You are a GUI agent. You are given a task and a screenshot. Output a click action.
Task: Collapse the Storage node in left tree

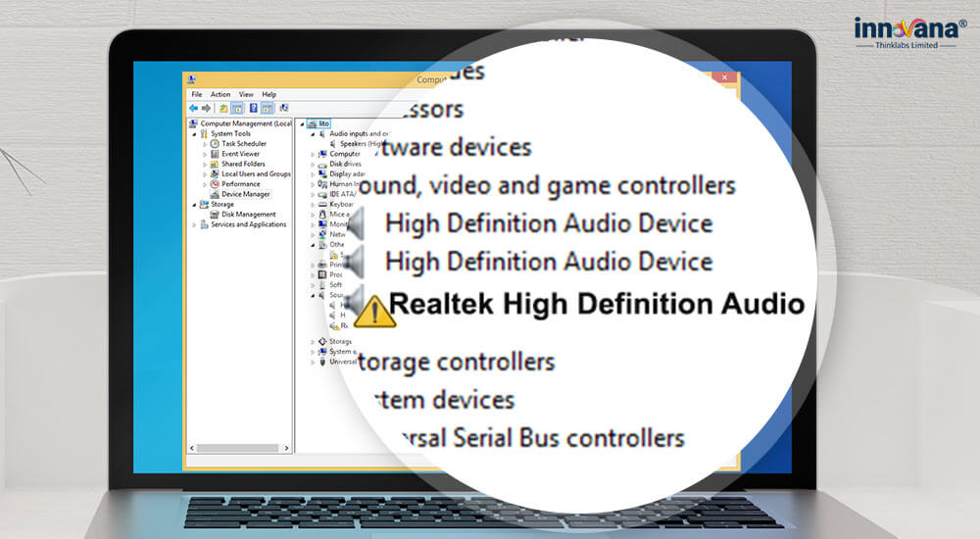coord(194,205)
